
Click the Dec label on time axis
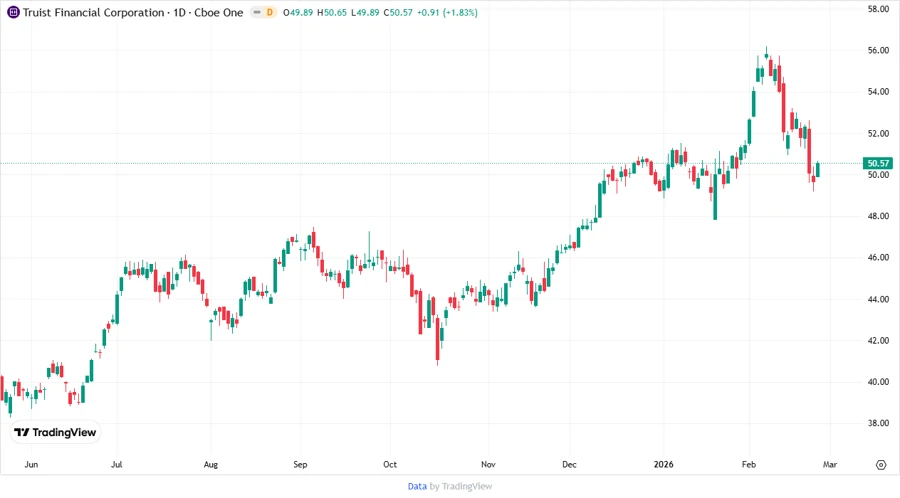point(569,465)
